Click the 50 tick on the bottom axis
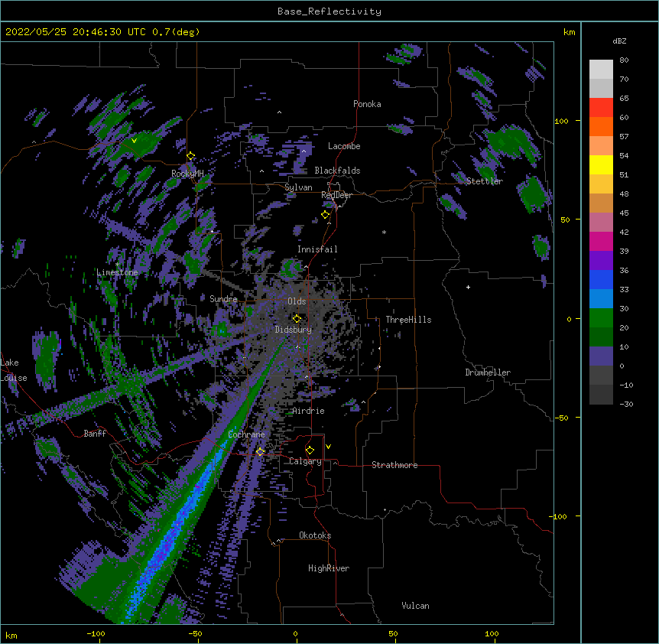The image size is (659, 644). [393, 633]
